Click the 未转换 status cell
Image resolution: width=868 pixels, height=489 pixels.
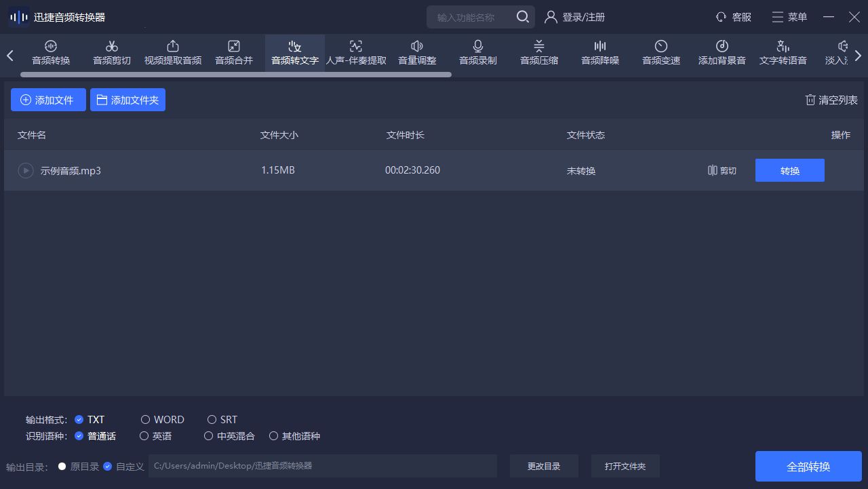(x=581, y=171)
